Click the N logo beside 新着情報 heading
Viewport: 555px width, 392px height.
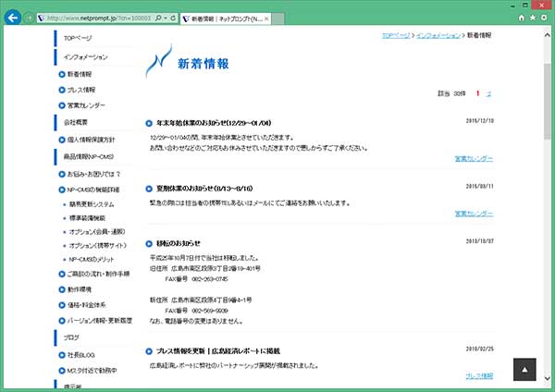[x=158, y=60]
